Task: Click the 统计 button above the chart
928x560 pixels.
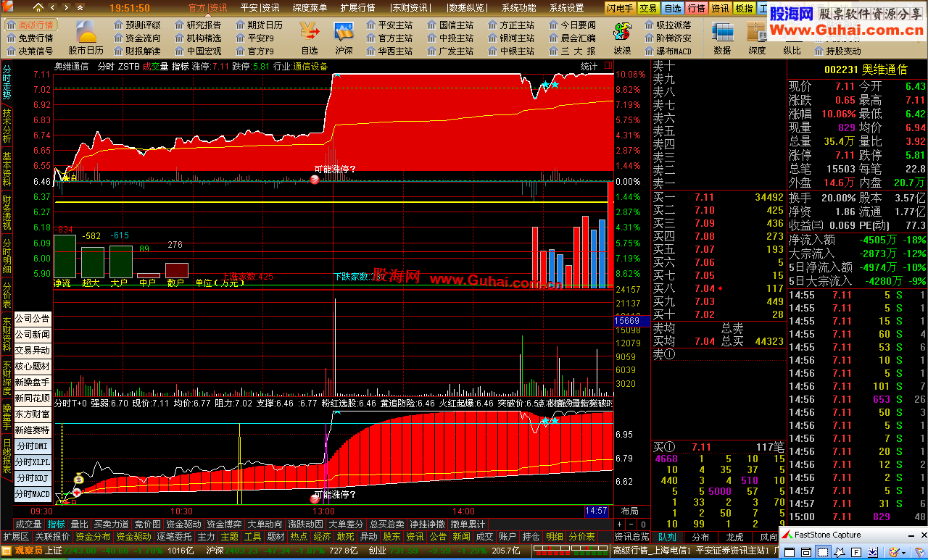Action: 589,65
